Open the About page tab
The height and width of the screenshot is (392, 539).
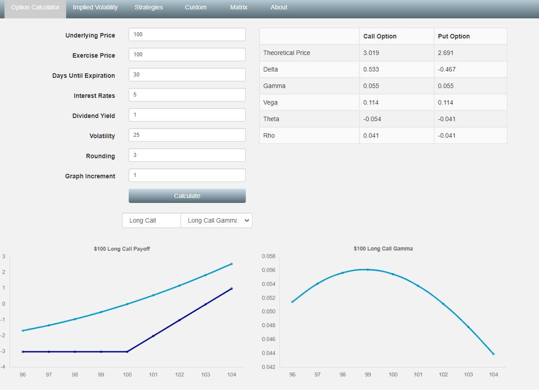coord(279,8)
